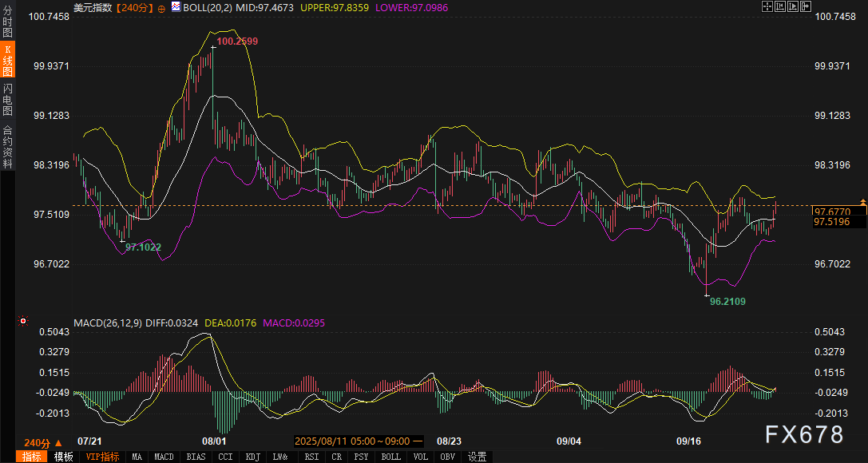Click the orange arrow marker on right price axis
The image size is (868, 463).
(863, 201)
